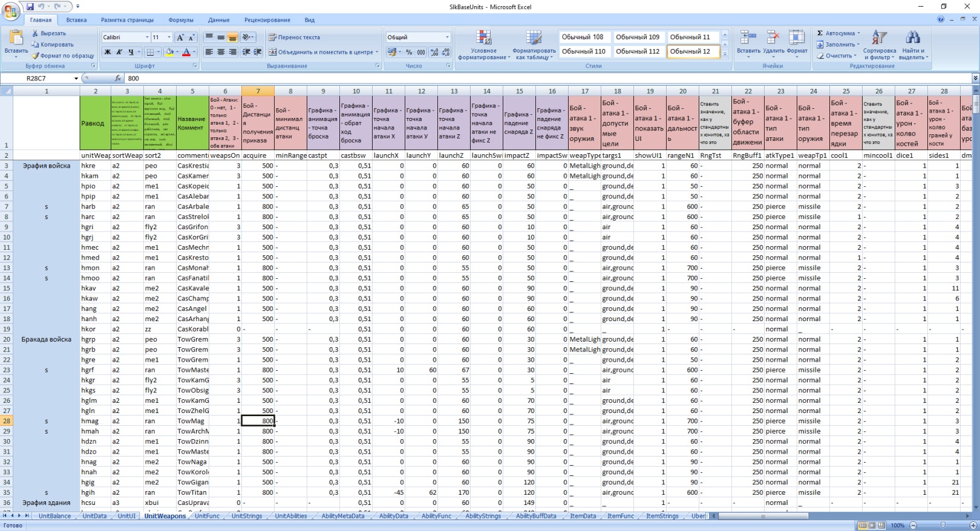Switch to the Формулы ribbon tab
Image resolution: width=980 pixels, height=531 pixels.
click(181, 20)
